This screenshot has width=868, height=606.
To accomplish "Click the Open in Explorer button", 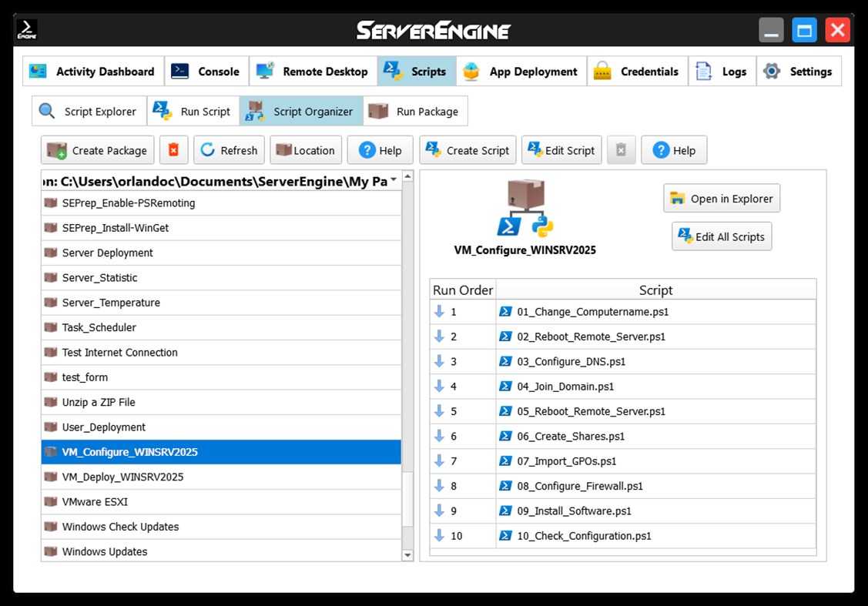I will (x=722, y=198).
